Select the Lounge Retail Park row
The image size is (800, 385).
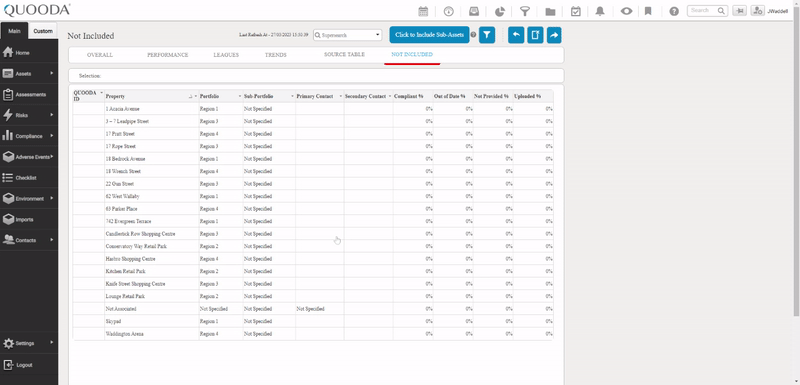(x=313, y=296)
